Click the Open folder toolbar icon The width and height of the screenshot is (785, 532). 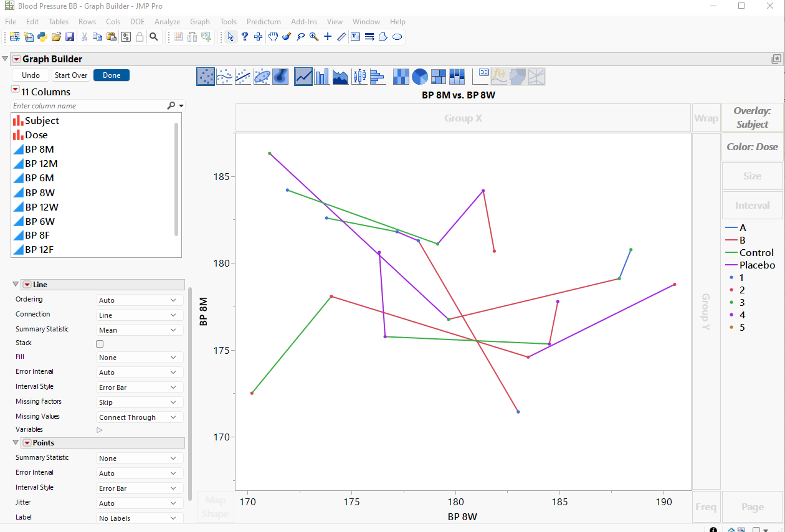(x=56, y=37)
